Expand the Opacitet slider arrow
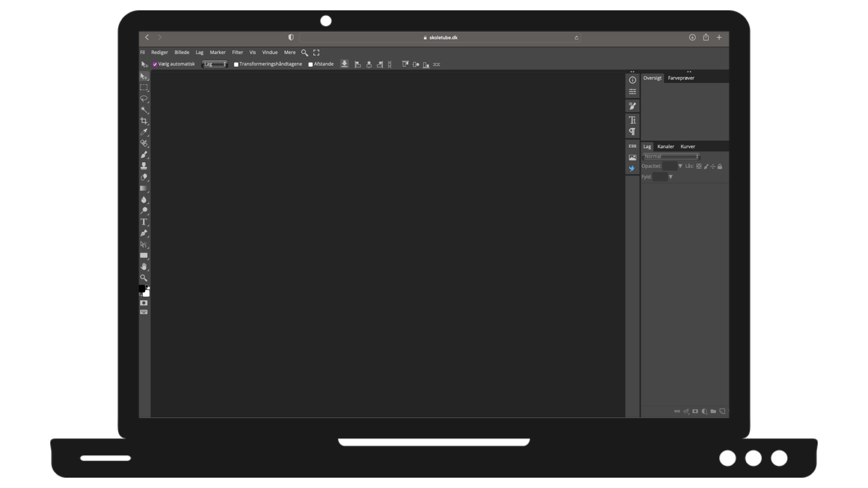868x488 pixels. [680, 166]
